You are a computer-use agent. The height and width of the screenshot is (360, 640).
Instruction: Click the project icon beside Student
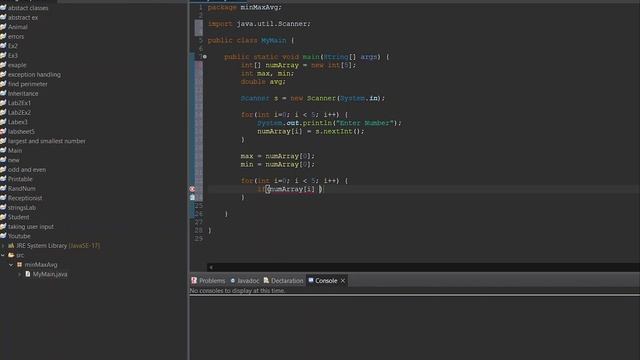[3, 217]
